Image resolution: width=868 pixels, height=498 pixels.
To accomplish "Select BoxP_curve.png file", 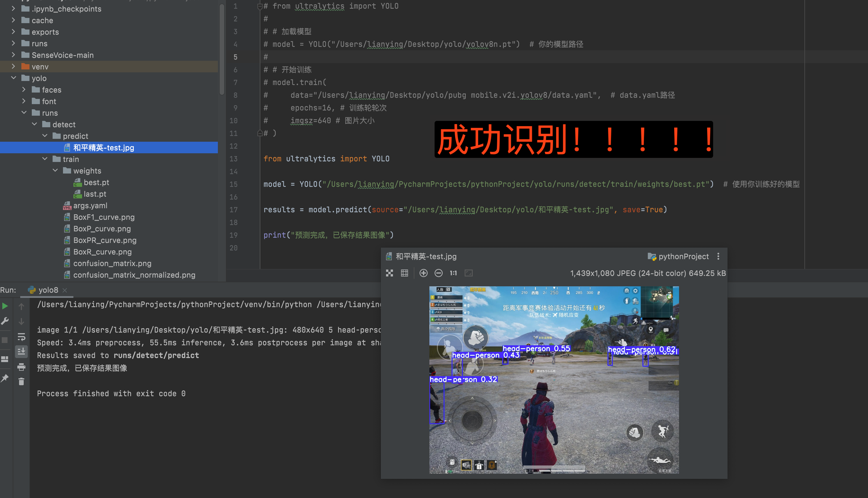I will coord(102,229).
